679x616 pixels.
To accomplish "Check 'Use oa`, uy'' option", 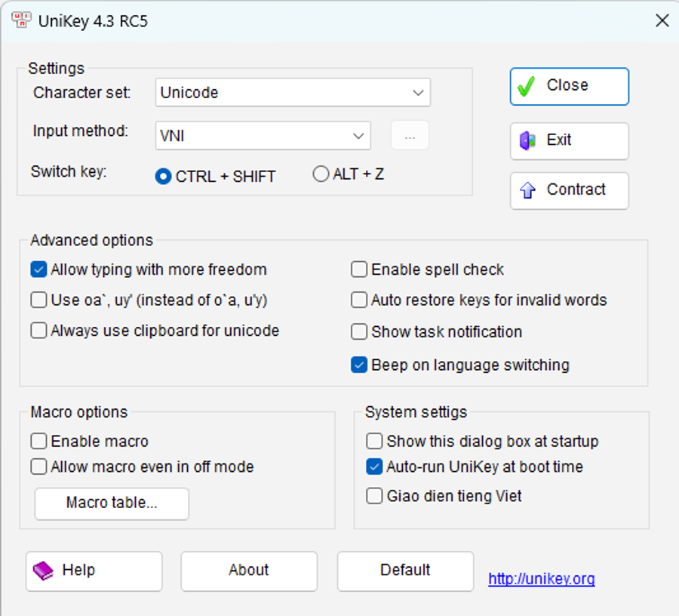I will pos(38,300).
